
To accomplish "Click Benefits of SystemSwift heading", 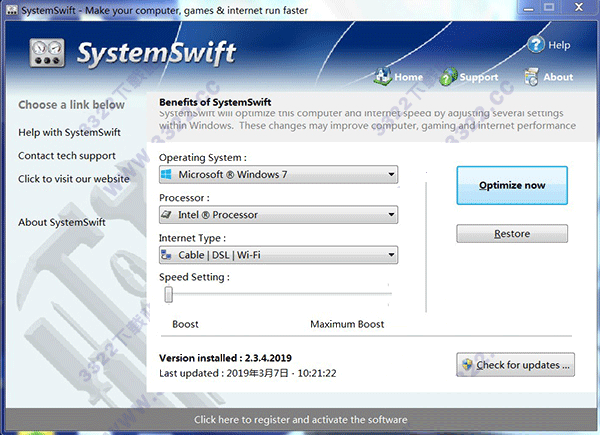I will (x=215, y=102).
